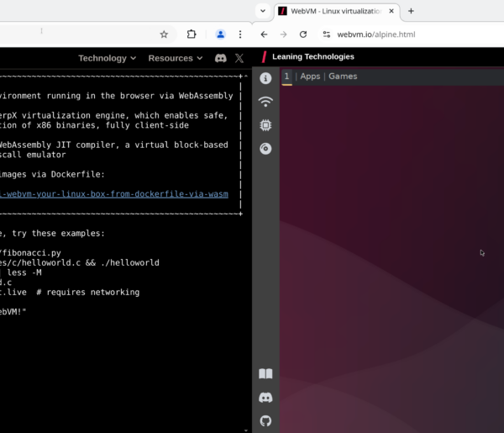Click the X (Twitter) icon in navigation

click(239, 58)
